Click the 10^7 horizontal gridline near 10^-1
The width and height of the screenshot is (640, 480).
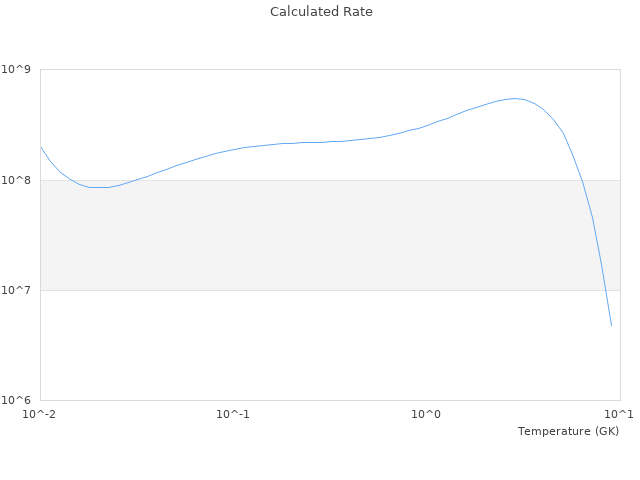233,290
